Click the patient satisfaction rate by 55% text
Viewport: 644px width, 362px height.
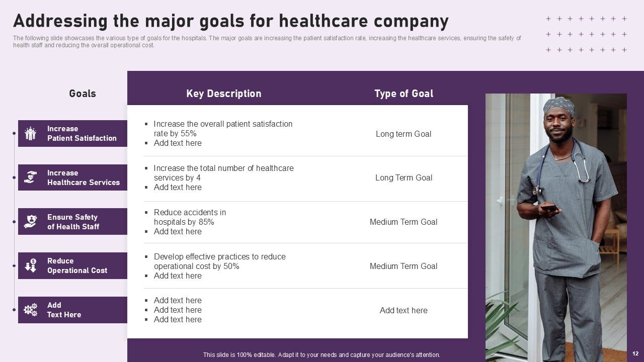[x=222, y=129]
